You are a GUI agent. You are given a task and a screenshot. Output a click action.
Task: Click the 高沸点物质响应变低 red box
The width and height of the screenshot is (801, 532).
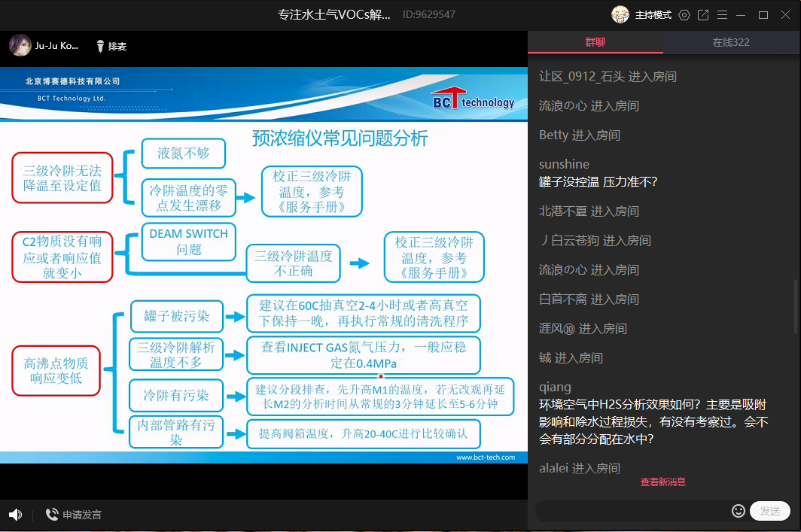tap(56, 371)
